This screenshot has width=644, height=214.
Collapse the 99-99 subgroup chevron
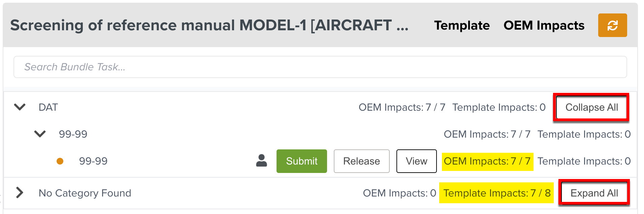coord(40,134)
